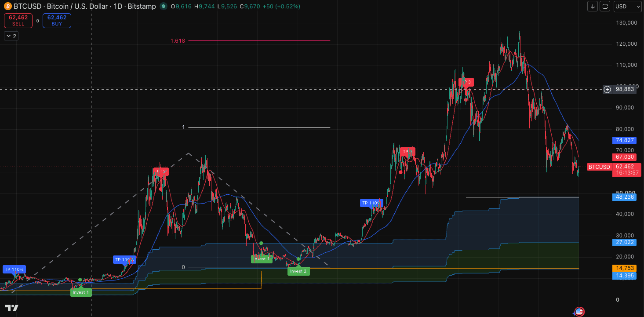This screenshot has width=644, height=317.
Task: Click the blue 74,827 price tag
Action: click(x=624, y=140)
